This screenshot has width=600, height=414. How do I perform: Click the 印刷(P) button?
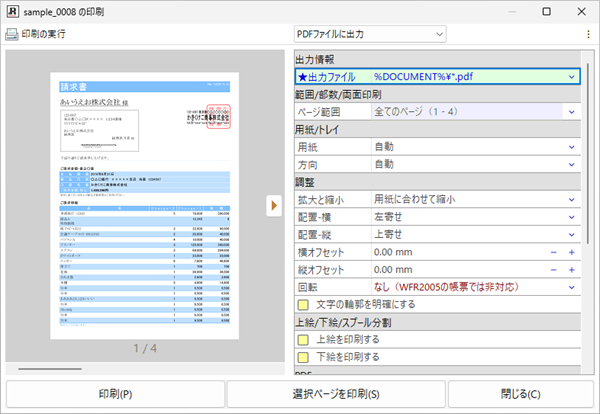[x=115, y=394]
